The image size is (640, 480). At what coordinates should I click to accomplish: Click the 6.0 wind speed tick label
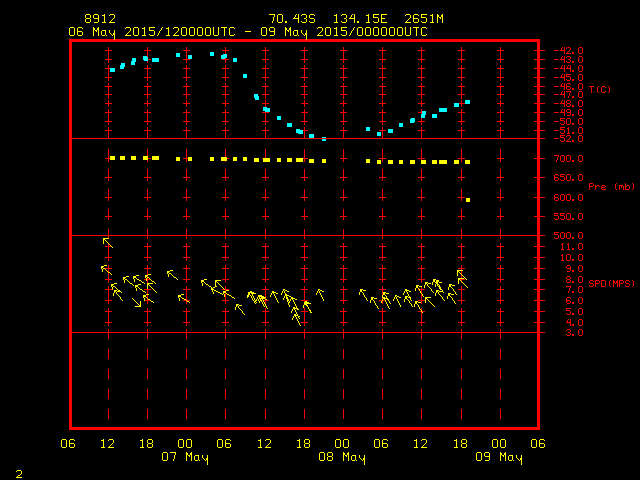click(574, 301)
